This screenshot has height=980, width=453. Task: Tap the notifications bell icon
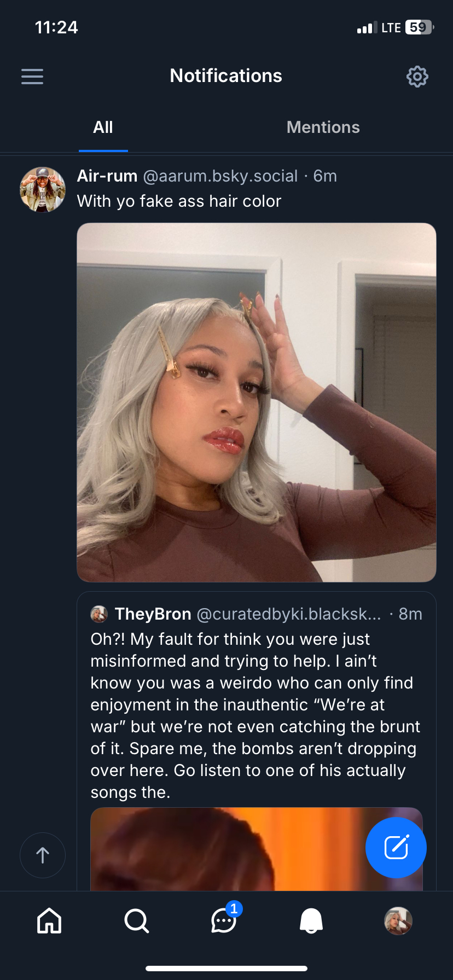(311, 920)
